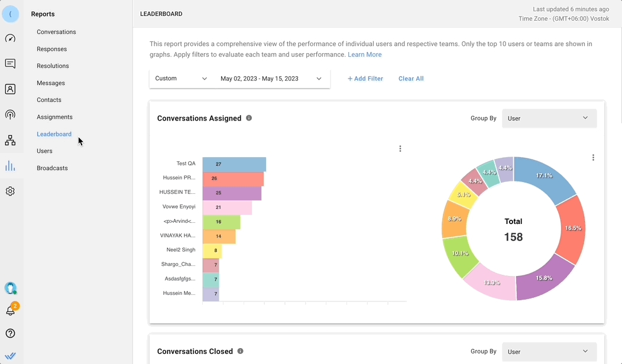The image size is (622, 364).
Task: Open the notifications bell icon
Action: pyautogui.click(x=10, y=310)
